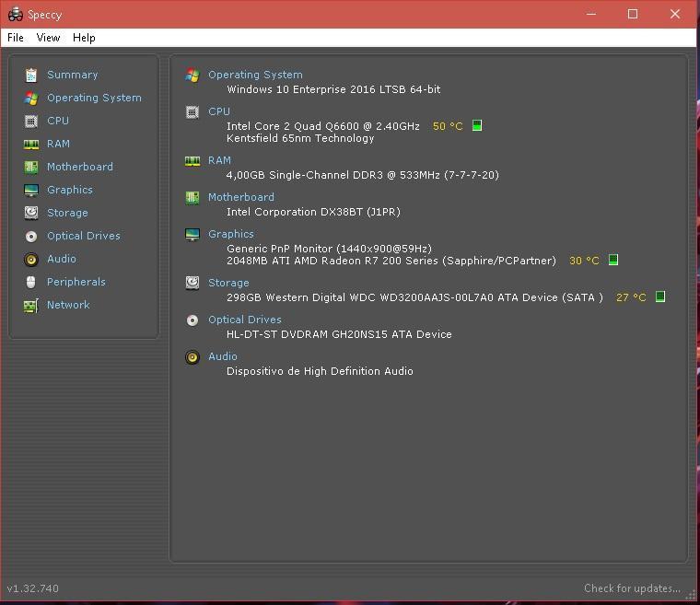Click Western Digital WDC WD3200AAJS text
700x605 pixels.
pyautogui.click(x=414, y=297)
